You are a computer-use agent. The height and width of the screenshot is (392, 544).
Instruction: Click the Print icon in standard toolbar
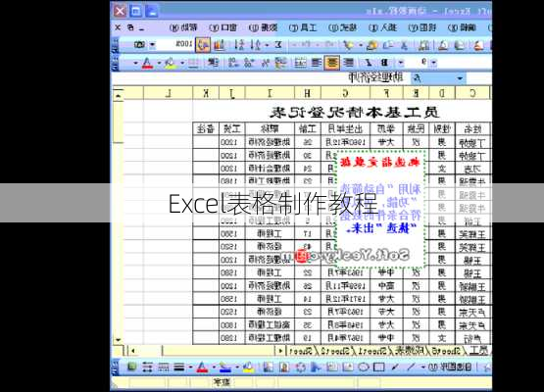click(460, 45)
